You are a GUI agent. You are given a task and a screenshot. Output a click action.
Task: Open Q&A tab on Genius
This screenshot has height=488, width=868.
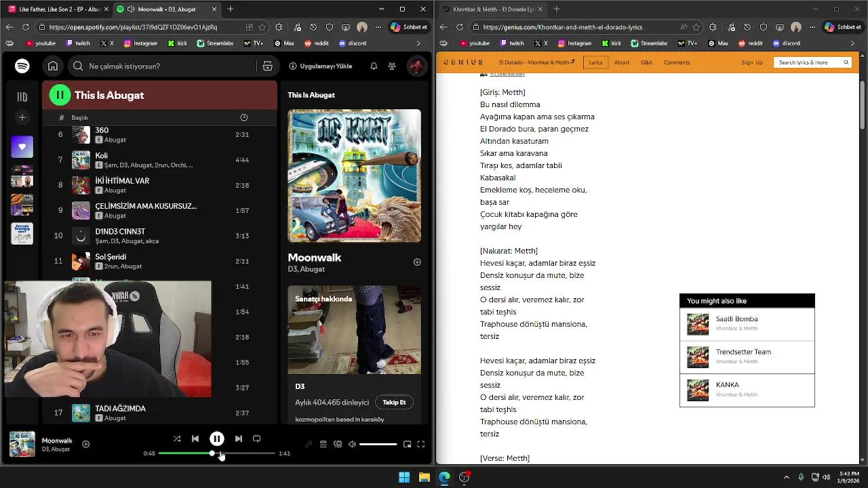pyautogui.click(x=646, y=62)
